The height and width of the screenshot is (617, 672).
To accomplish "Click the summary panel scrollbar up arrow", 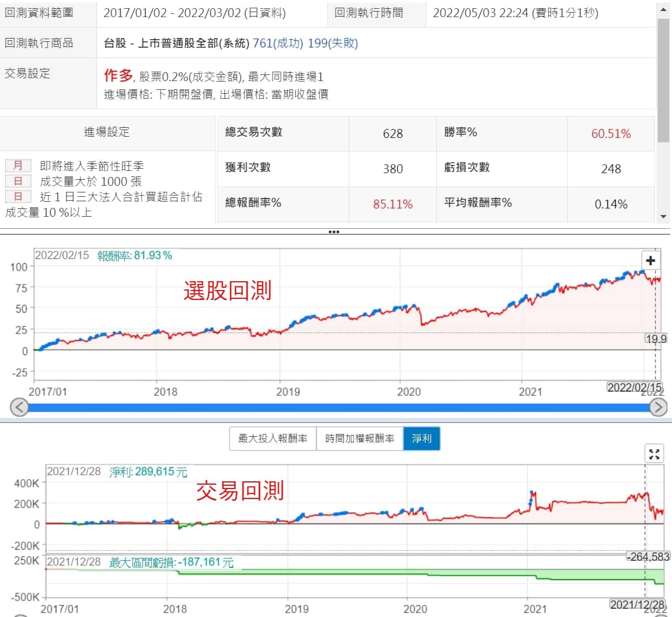I will pos(663,10).
